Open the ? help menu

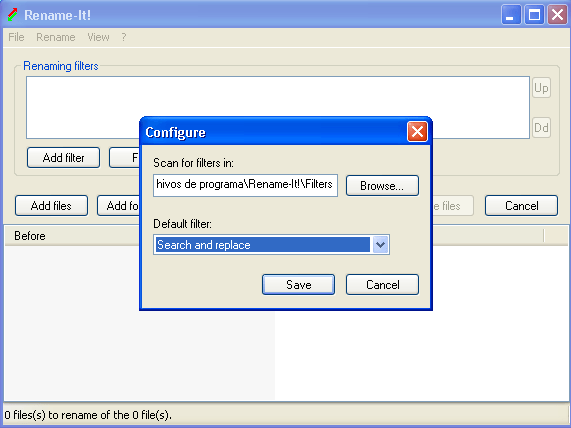pos(124,37)
